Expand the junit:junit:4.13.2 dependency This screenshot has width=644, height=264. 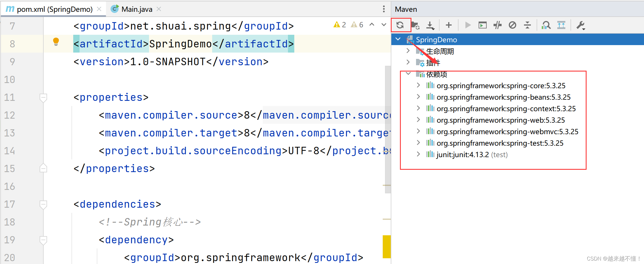(x=418, y=154)
